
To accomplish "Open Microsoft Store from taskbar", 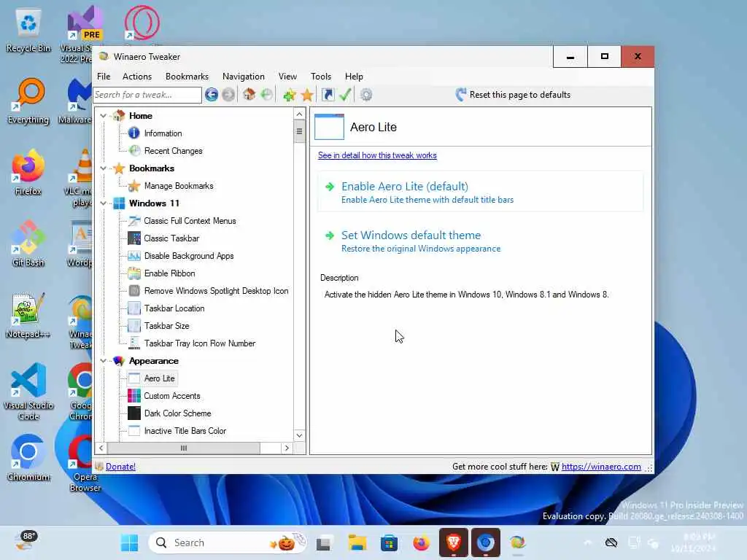I will [389, 542].
